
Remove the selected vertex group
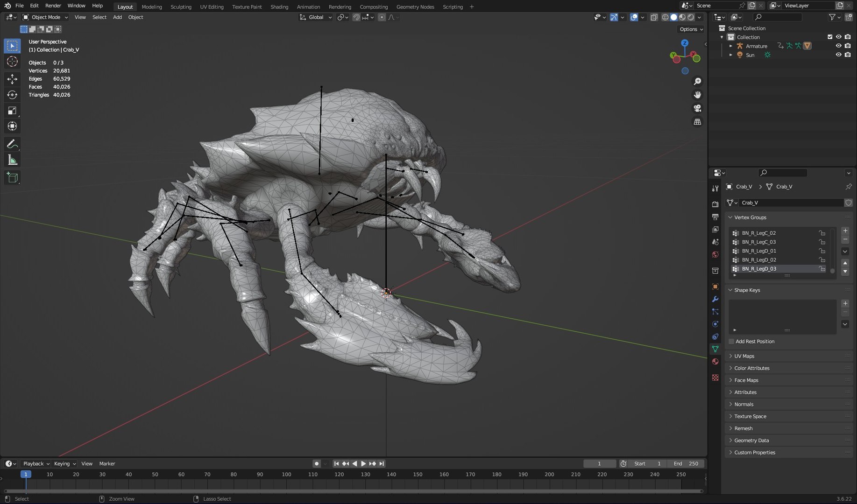845,239
